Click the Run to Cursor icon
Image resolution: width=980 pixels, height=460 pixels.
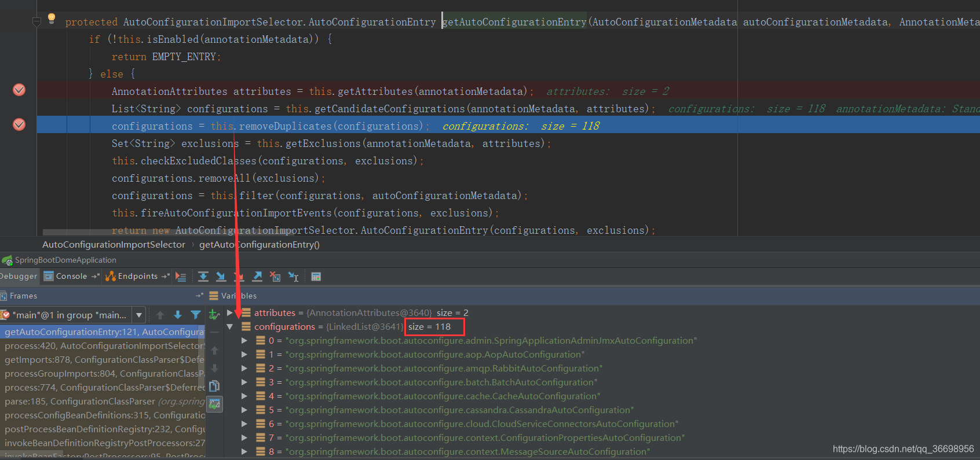294,277
